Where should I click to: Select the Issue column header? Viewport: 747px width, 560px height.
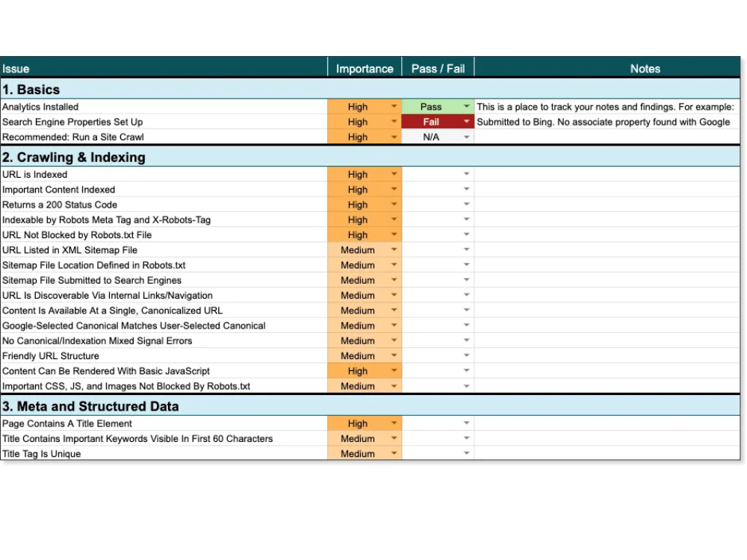tap(164, 68)
